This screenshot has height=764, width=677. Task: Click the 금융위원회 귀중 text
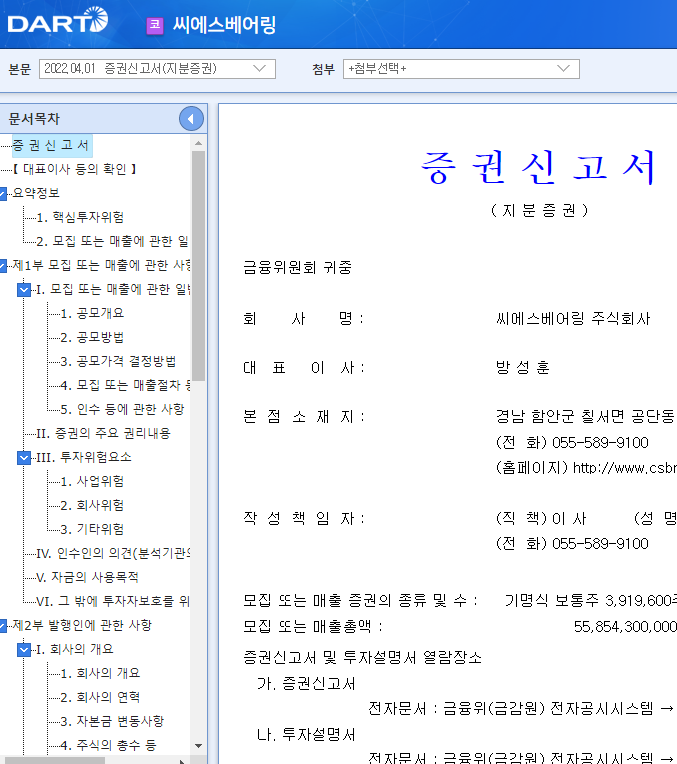click(297, 267)
